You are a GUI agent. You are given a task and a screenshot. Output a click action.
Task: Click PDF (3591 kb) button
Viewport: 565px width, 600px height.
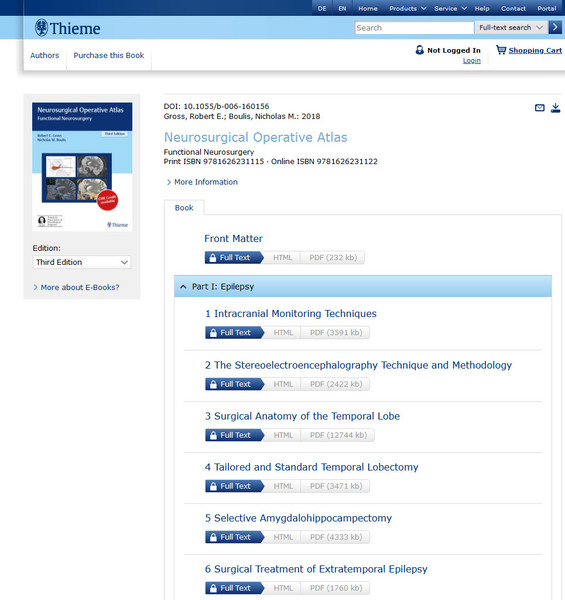(336, 333)
